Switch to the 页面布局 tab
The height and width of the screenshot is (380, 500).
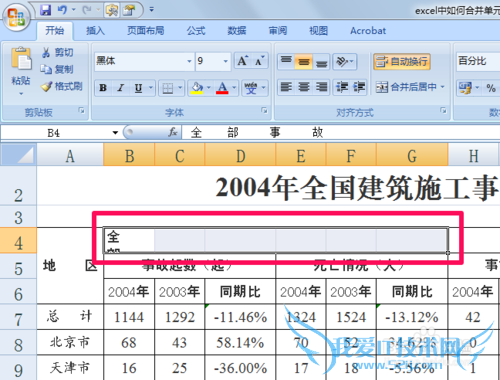(x=146, y=31)
